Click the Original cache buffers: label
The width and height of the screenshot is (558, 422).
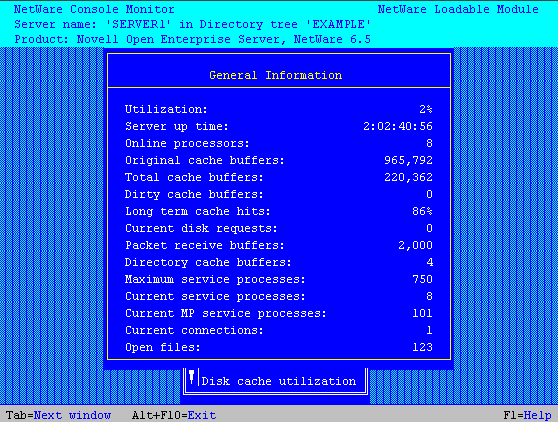pyautogui.click(x=205, y=160)
